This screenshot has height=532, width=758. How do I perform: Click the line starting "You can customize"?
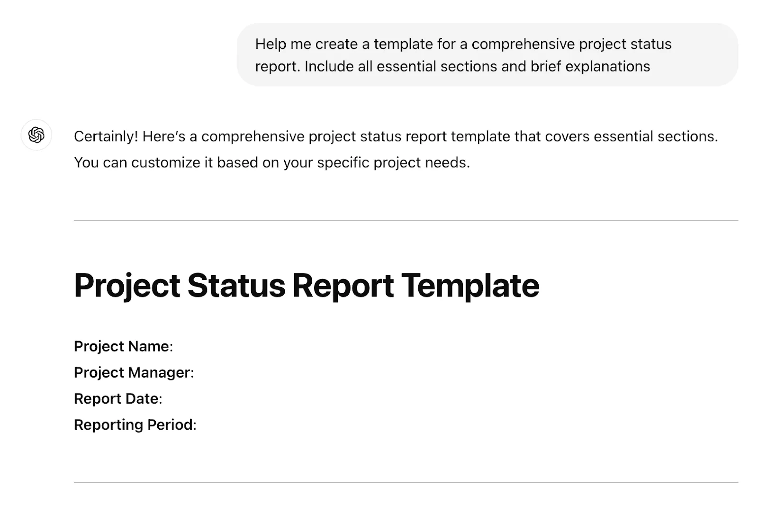coord(272,162)
